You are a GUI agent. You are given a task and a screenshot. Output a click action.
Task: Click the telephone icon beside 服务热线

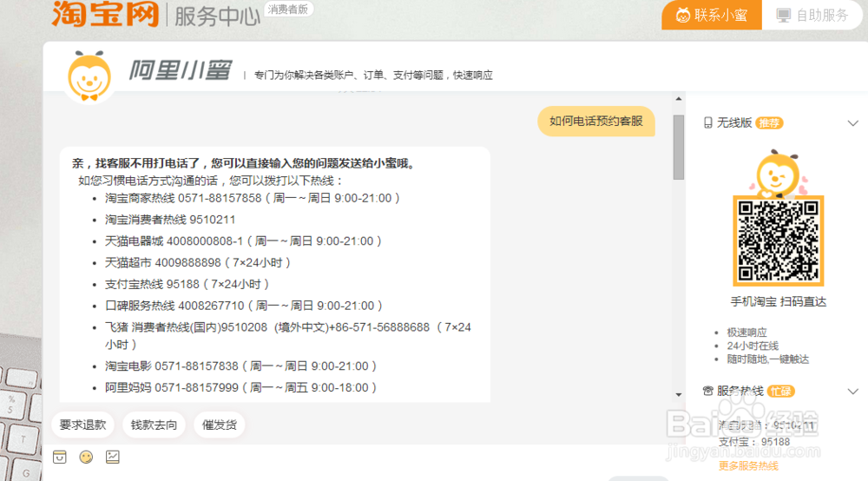pyautogui.click(x=707, y=391)
